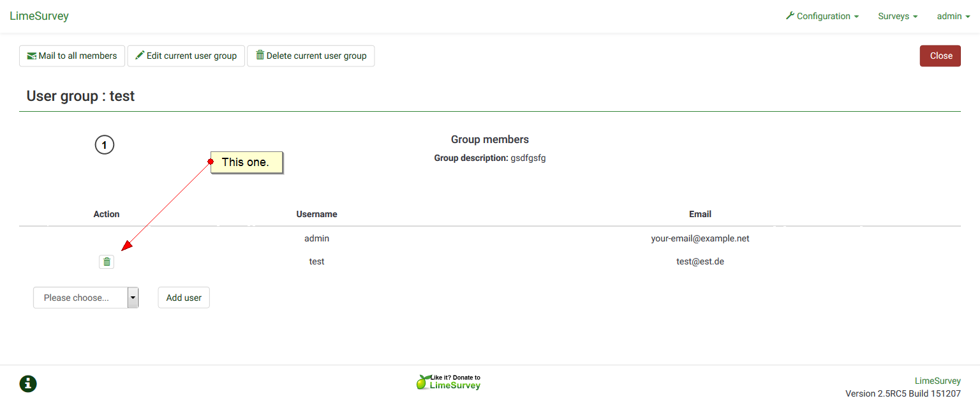Open the 'Please choose...' user select box
This screenshot has height=403, width=980.
tap(85, 298)
